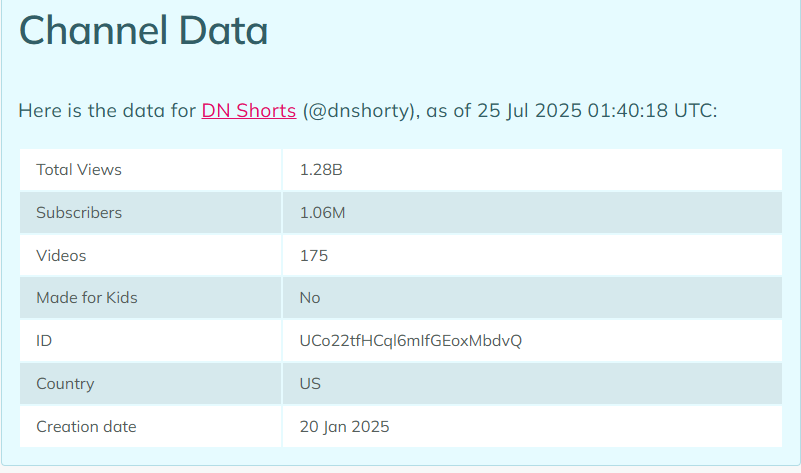Viewport: 801px width, 473px height.
Task: Click the 20 Jan 2025 creation date
Action: (x=344, y=427)
